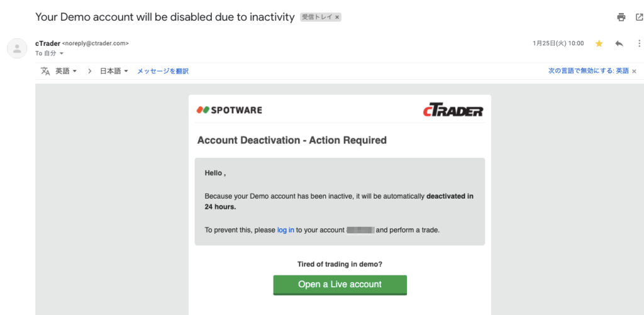This screenshot has height=315, width=644.
Task: Dismiss the translation bar with the x
Action: click(634, 71)
